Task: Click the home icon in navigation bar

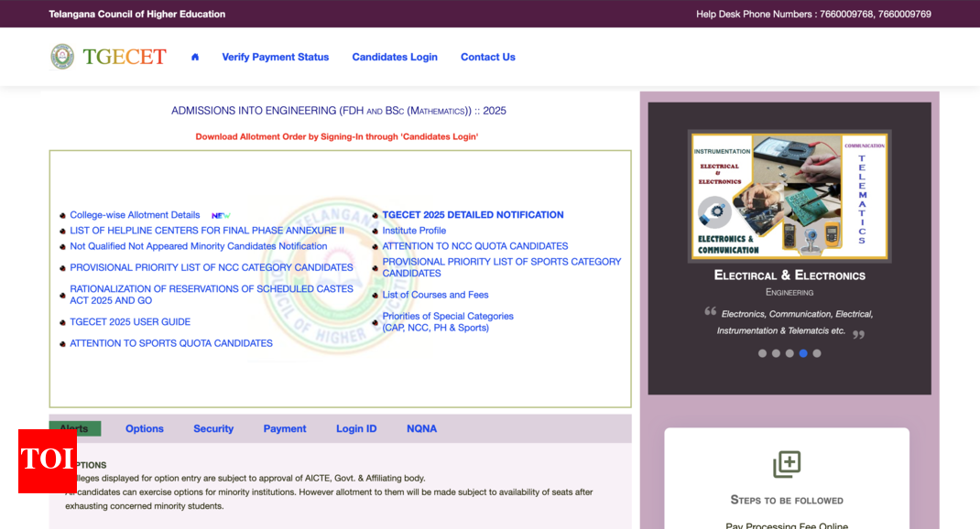Action: 195,57
